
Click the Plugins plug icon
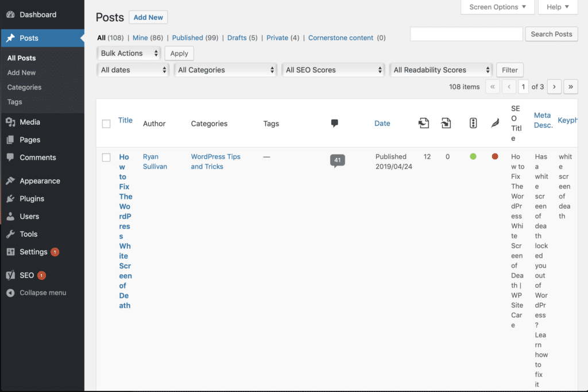(10, 199)
